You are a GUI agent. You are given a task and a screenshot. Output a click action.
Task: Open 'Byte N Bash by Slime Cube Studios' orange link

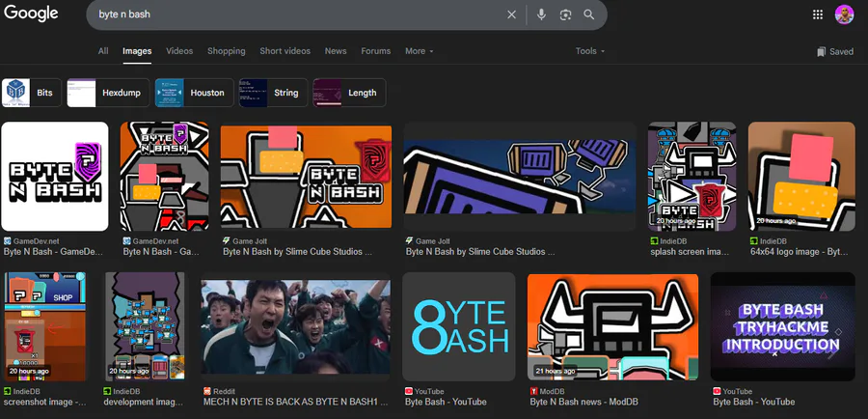pyautogui.click(x=298, y=252)
